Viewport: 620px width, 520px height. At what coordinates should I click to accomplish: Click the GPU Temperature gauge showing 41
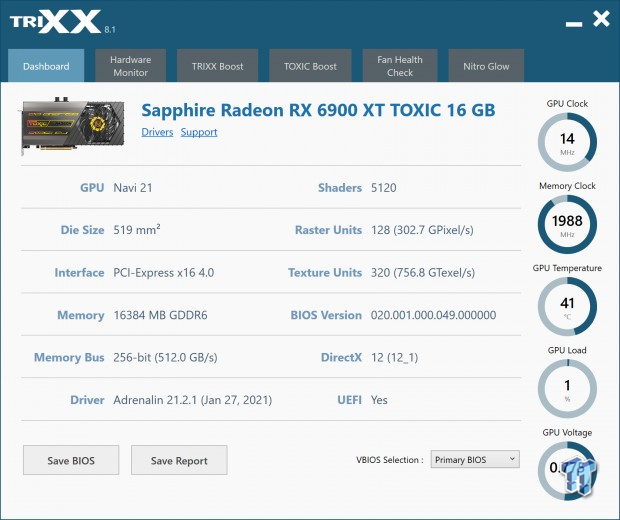point(567,306)
